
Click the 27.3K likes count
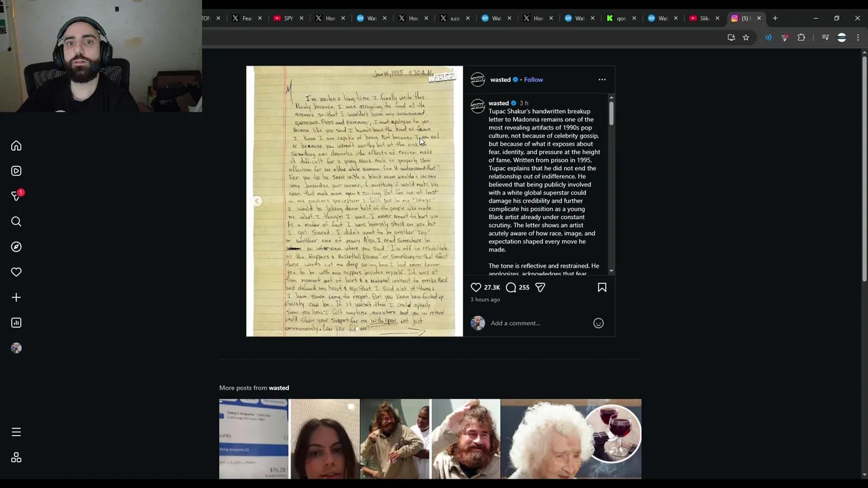492,287
